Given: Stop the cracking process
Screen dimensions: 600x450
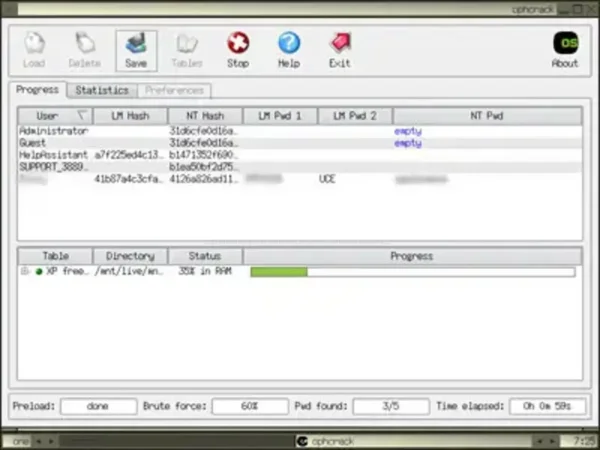Looking at the screenshot, I should coord(238,50).
